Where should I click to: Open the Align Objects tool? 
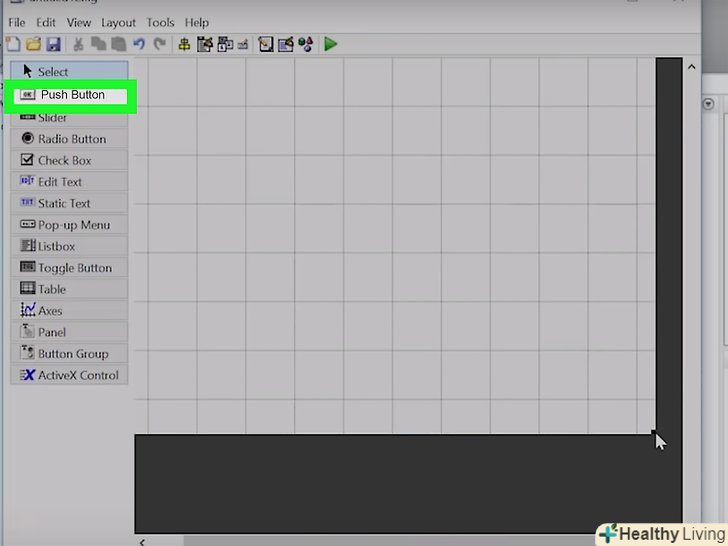click(x=184, y=45)
